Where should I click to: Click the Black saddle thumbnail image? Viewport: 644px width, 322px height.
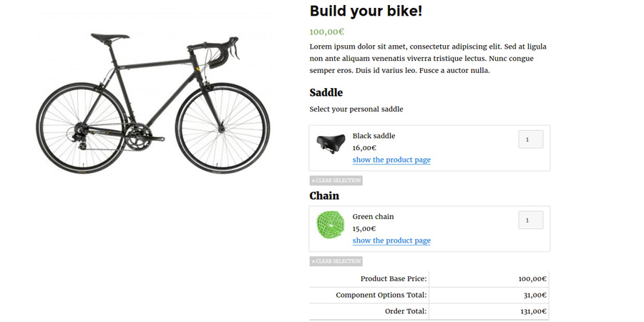pyautogui.click(x=331, y=143)
